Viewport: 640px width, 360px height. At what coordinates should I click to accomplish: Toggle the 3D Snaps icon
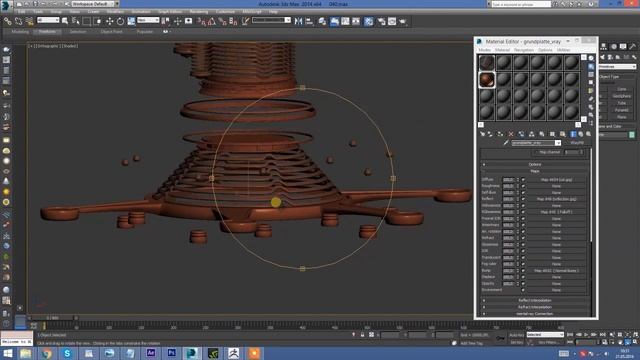(202, 21)
